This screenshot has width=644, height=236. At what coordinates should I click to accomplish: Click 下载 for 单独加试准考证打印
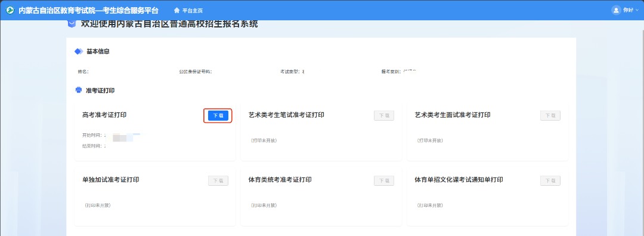218,180
